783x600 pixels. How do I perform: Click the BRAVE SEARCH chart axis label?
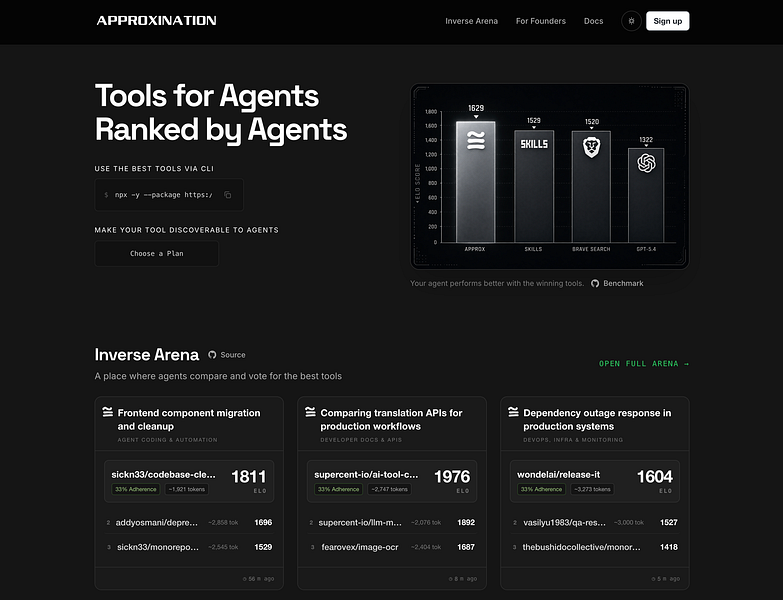[591, 249]
